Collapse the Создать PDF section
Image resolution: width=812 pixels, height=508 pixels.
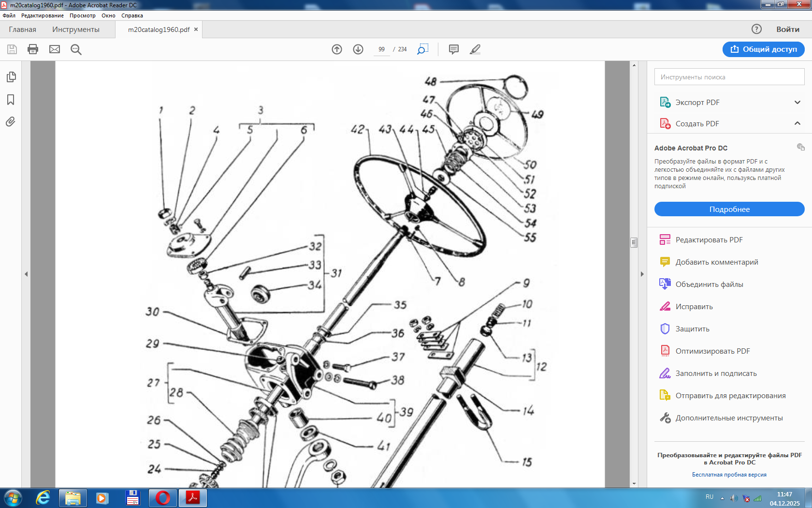pos(797,123)
